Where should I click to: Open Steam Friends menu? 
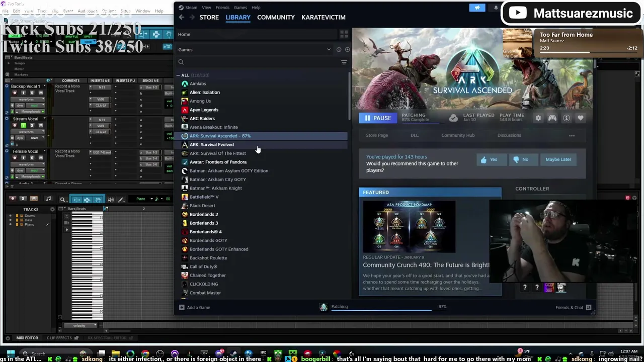[x=222, y=8]
